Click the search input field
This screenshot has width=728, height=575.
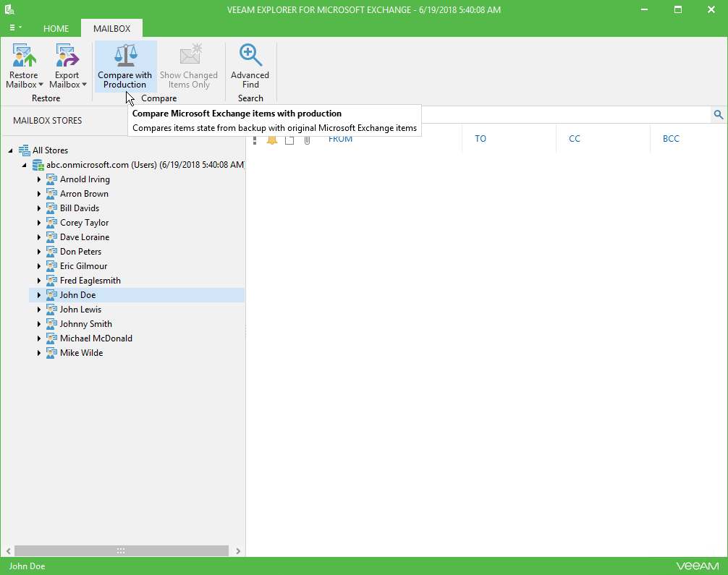coord(565,114)
